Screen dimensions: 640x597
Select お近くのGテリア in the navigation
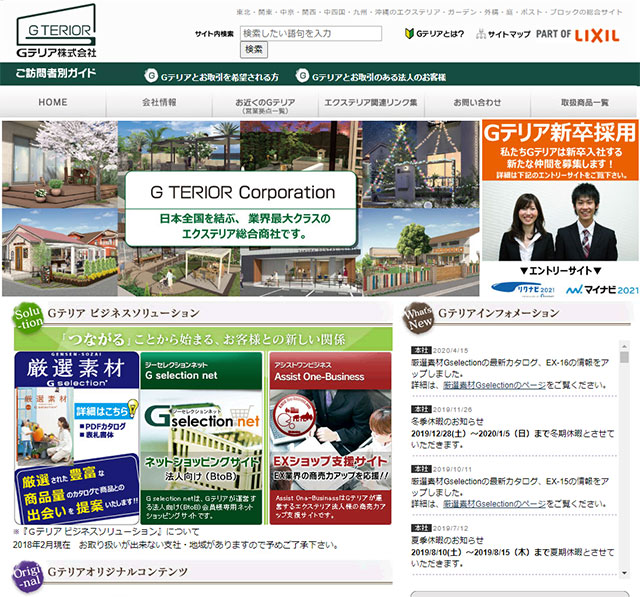(x=265, y=105)
